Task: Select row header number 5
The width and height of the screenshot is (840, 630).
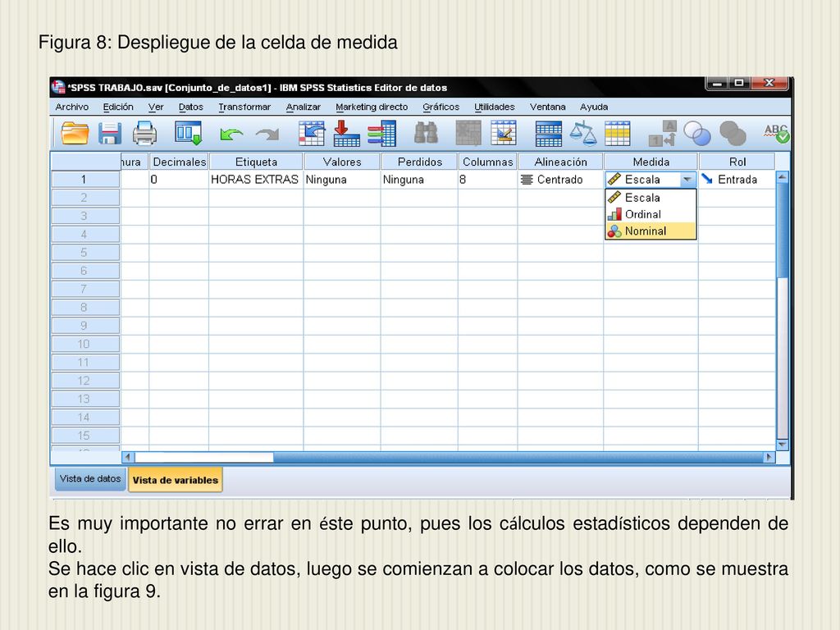Action: coord(85,253)
